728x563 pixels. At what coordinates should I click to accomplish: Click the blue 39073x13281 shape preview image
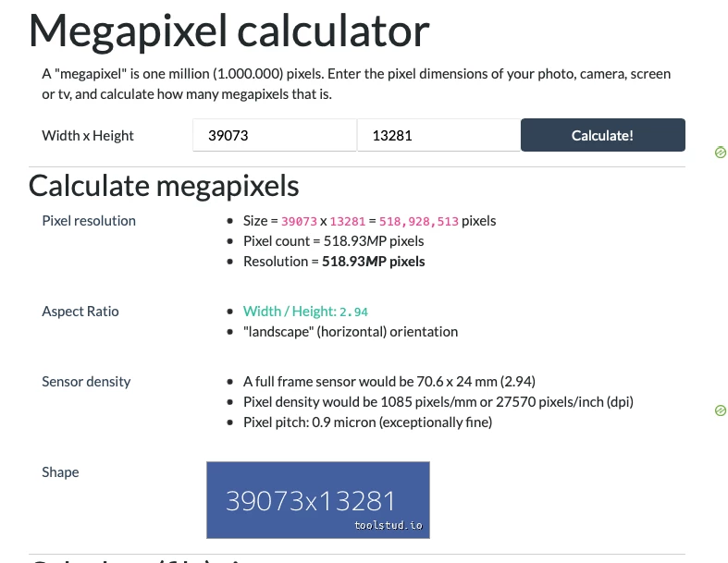point(318,500)
